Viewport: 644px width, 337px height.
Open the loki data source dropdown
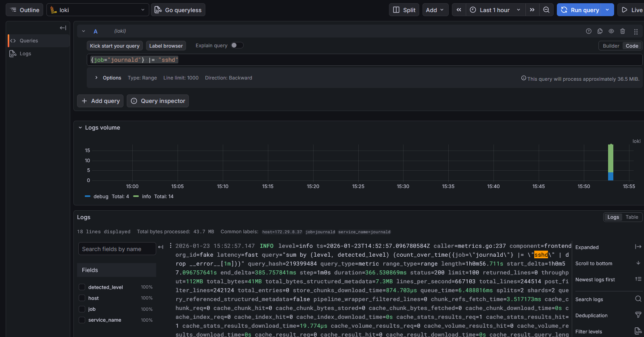coord(98,10)
